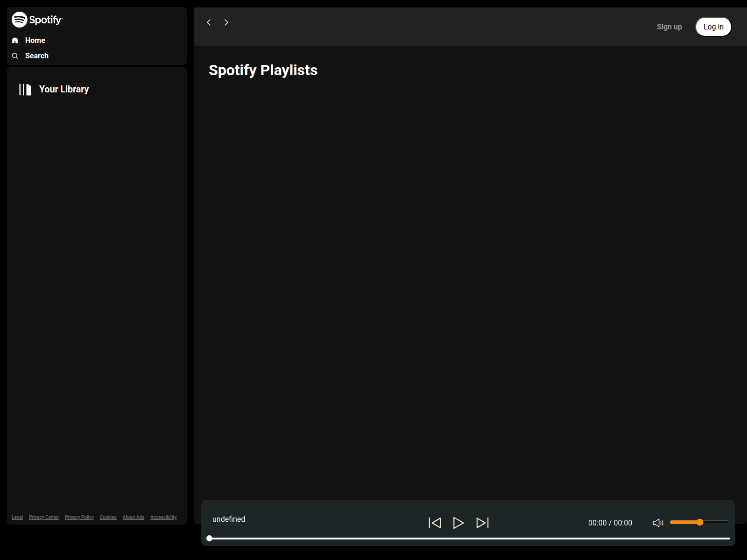Skip to the next track
747x560 pixels.
pyautogui.click(x=482, y=523)
